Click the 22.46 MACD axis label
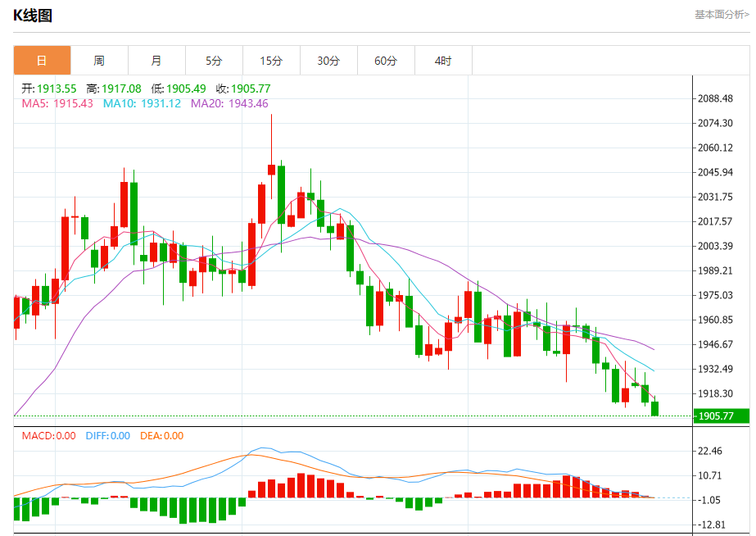756x536 pixels. pyautogui.click(x=710, y=451)
